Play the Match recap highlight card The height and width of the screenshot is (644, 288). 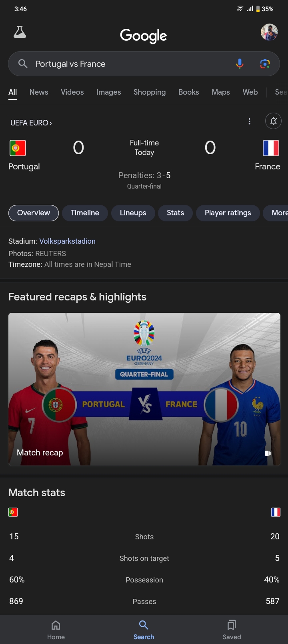pyautogui.click(x=144, y=389)
